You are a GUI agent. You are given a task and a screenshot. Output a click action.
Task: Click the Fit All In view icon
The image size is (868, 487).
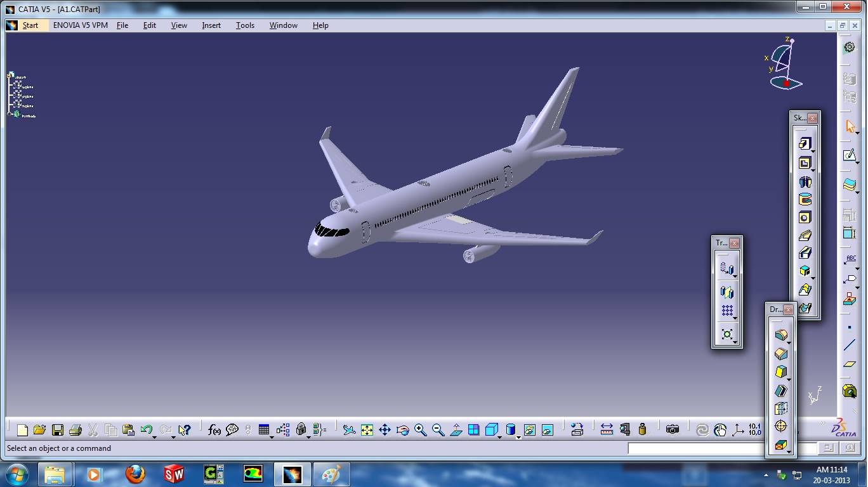pyautogui.click(x=367, y=430)
